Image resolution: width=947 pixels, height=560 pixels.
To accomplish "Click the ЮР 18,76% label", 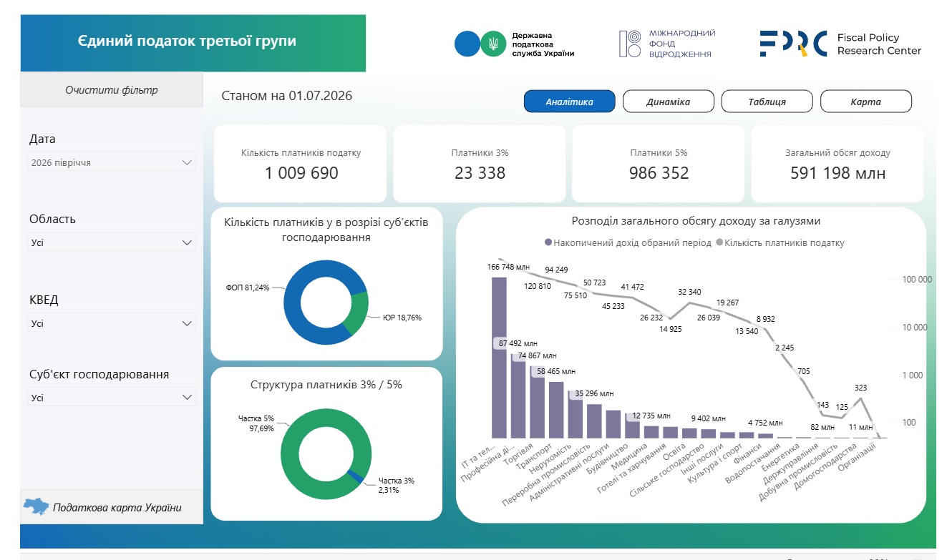I will click(x=402, y=318).
